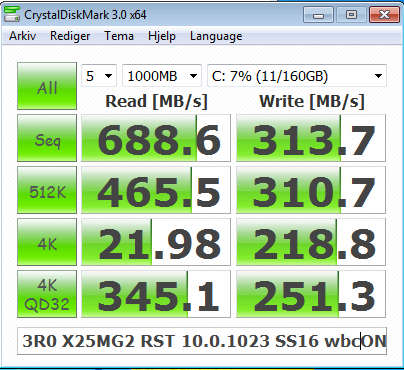The image size is (404, 370).
Task: Expand the 1000MB test size dropdown
Action: tap(162, 76)
